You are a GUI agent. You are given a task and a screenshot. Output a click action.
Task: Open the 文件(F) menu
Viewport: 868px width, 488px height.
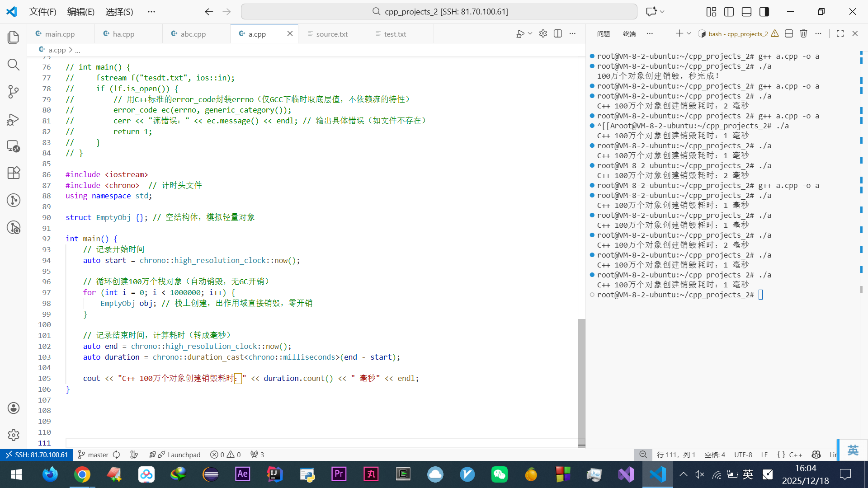pos(42,12)
